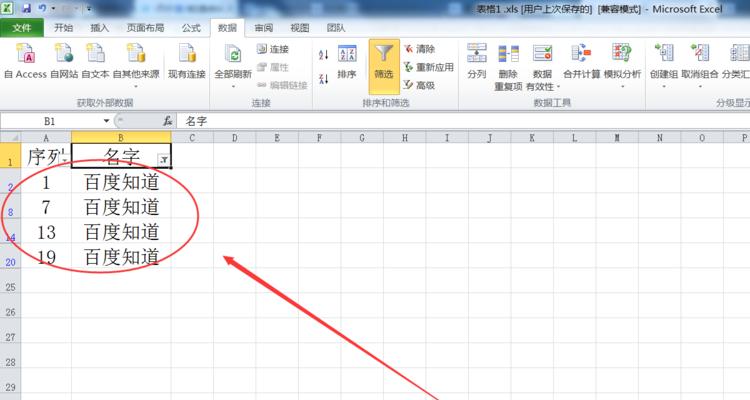Expand the 创建组 dropdown arrow
The width and height of the screenshot is (750, 400).
pyautogui.click(x=664, y=87)
